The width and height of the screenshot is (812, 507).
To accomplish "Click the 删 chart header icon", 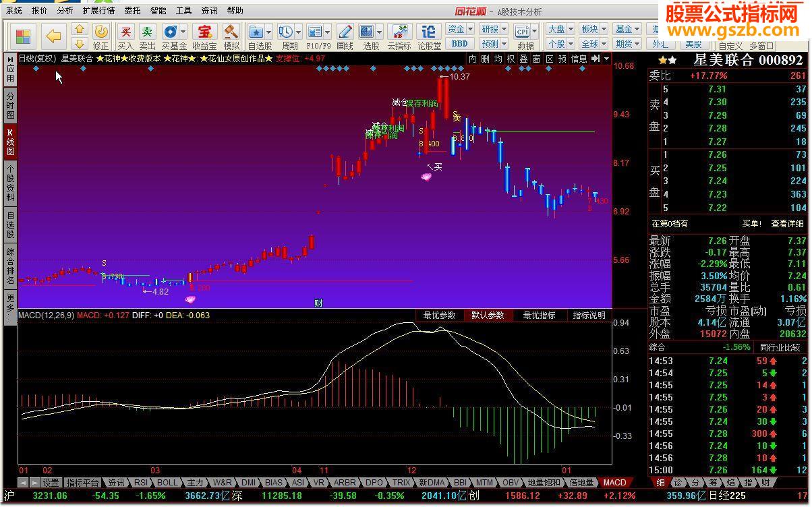I will point(485,59).
